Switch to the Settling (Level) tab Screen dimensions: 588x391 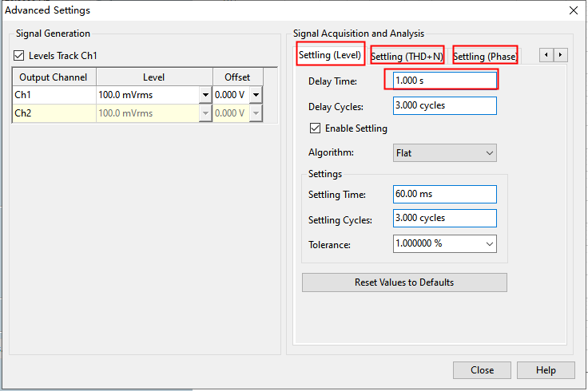(330, 55)
